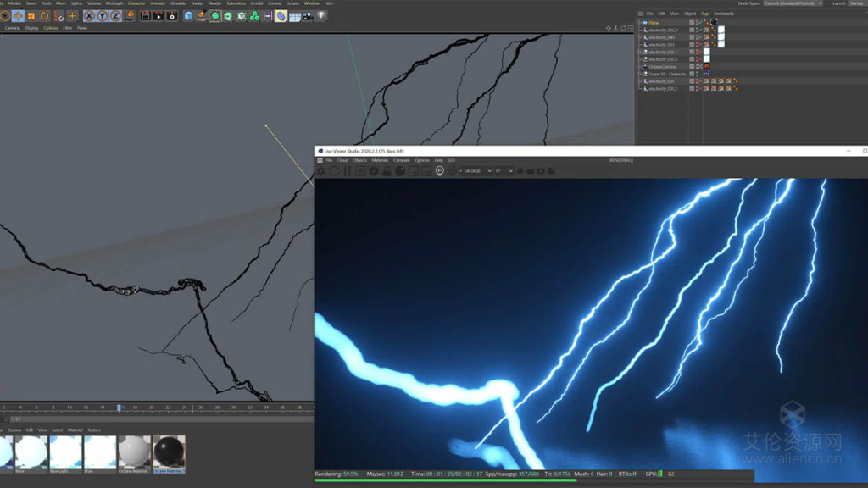Image resolution: width=868 pixels, height=488 pixels.
Task: Select the Blue Light material swatch
Action: pos(65,454)
